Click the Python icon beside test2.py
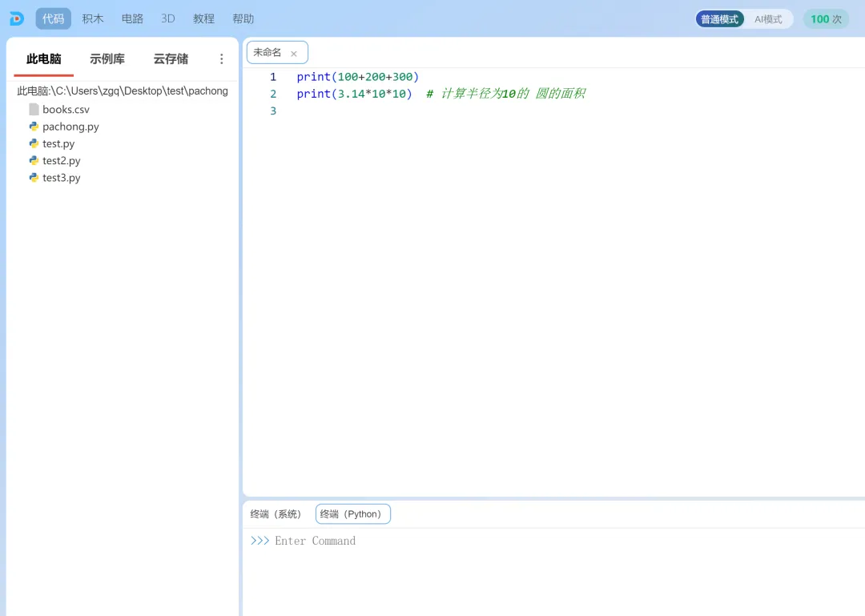Screen dimensions: 865x616 (x=34, y=161)
